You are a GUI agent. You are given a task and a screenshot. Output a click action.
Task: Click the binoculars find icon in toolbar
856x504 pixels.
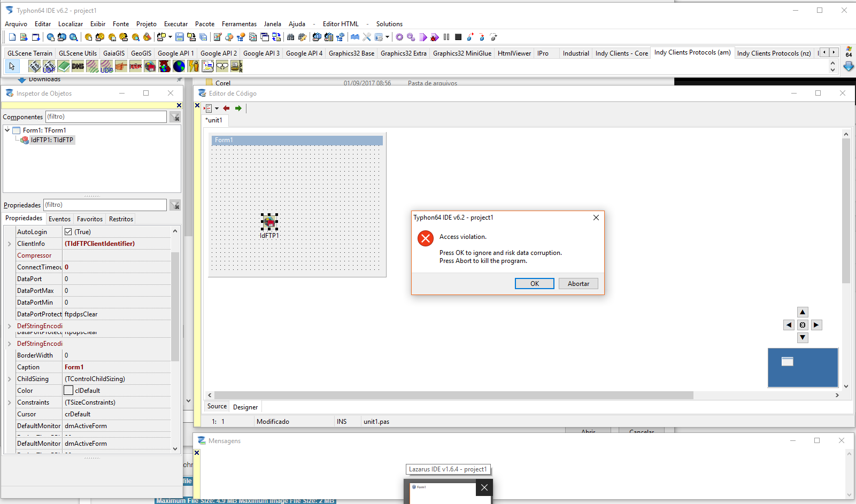290,37
